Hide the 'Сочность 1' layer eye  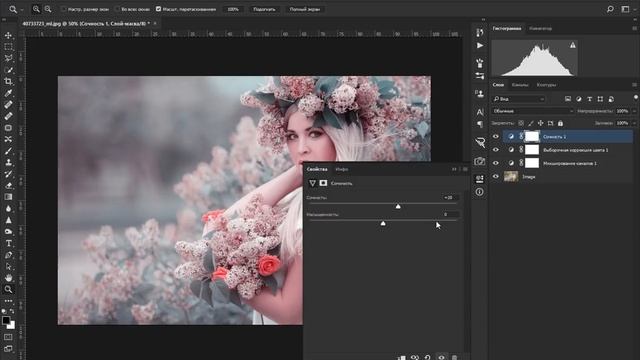496,137
